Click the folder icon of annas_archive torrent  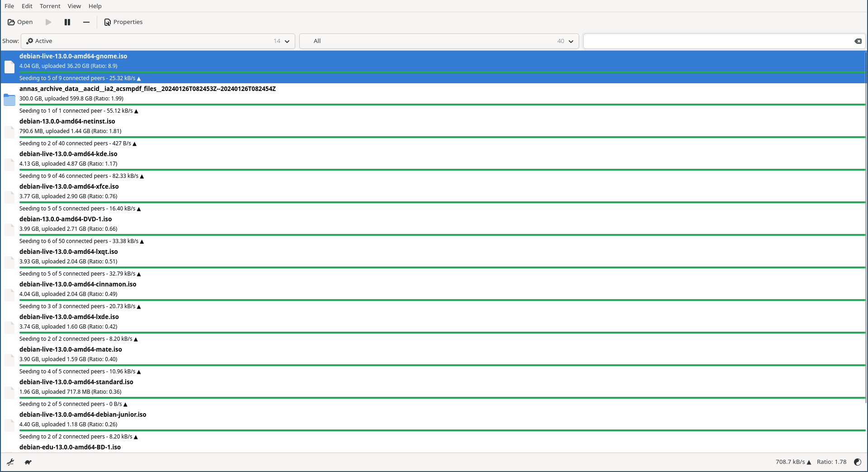(x=9, y=100)
